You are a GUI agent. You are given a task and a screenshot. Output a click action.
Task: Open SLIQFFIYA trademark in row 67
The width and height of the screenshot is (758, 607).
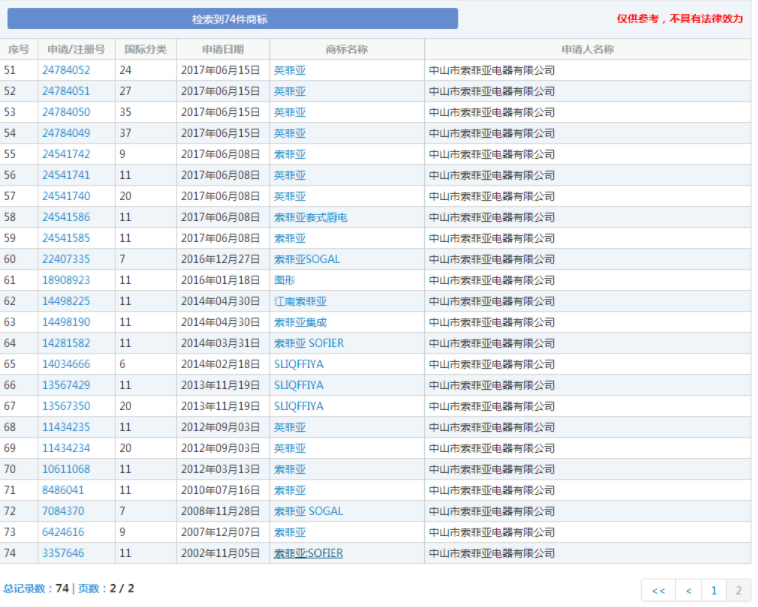299,406
